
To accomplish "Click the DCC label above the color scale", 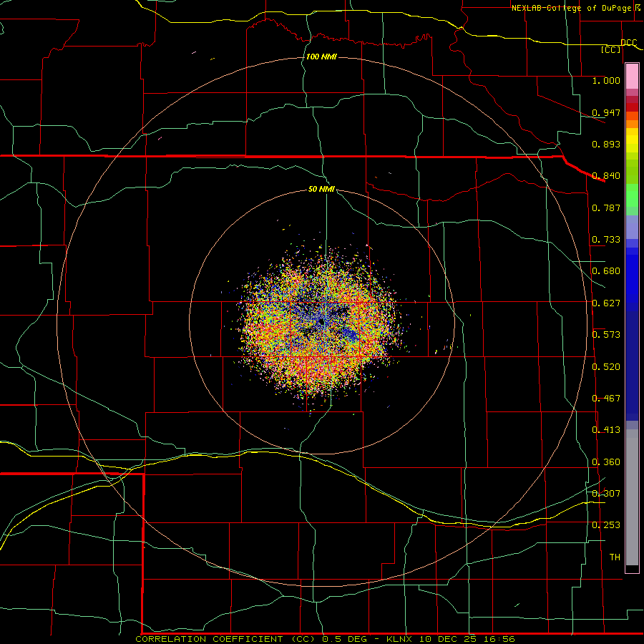I will pos(628,43).
